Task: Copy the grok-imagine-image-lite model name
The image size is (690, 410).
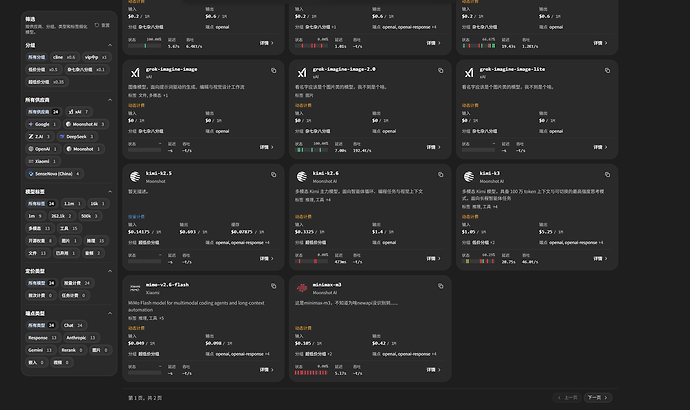Action: pos(607,70)
